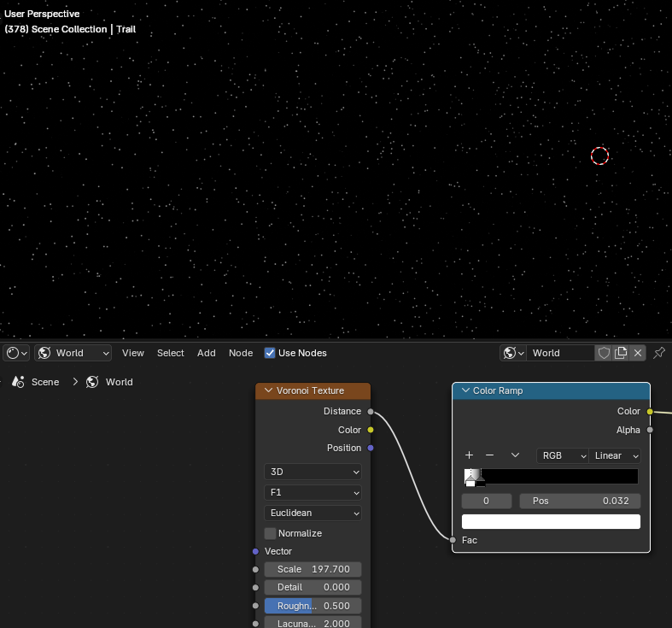Collapse the Voronoi Texture node
672x628 pixels.
point(269,390)
